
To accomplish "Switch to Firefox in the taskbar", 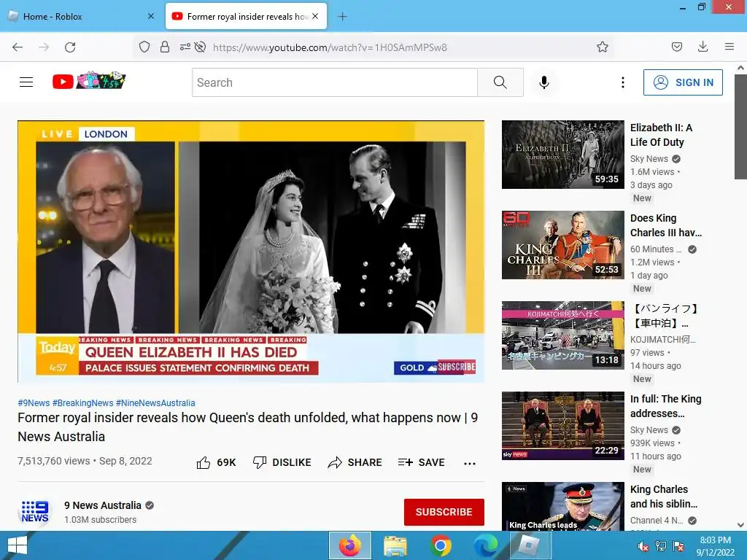I will tap(350, 545).
